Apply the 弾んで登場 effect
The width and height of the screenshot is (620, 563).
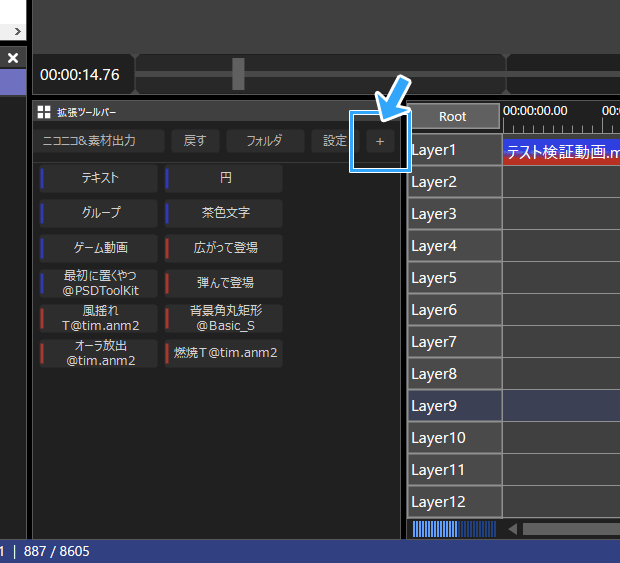point(224,283)
